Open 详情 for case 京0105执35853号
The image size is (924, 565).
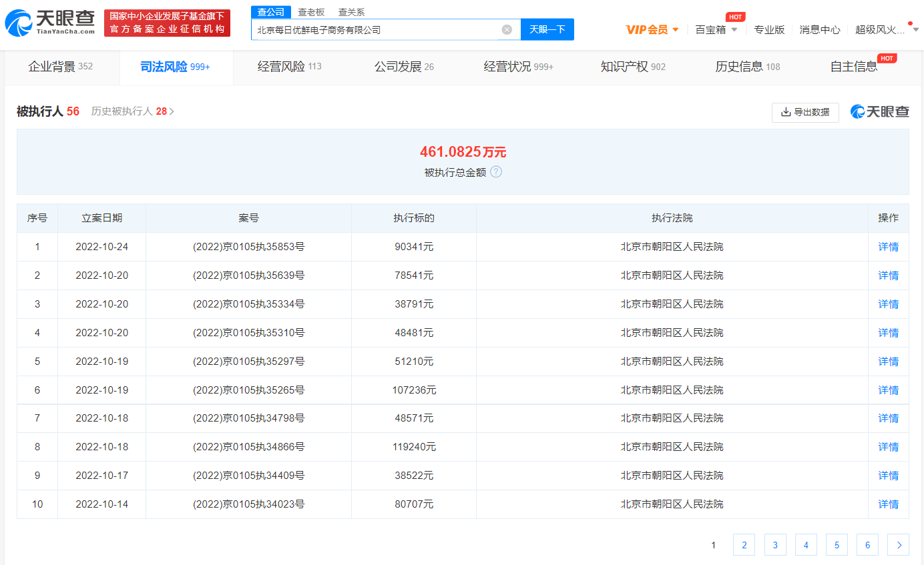[889, 247]
